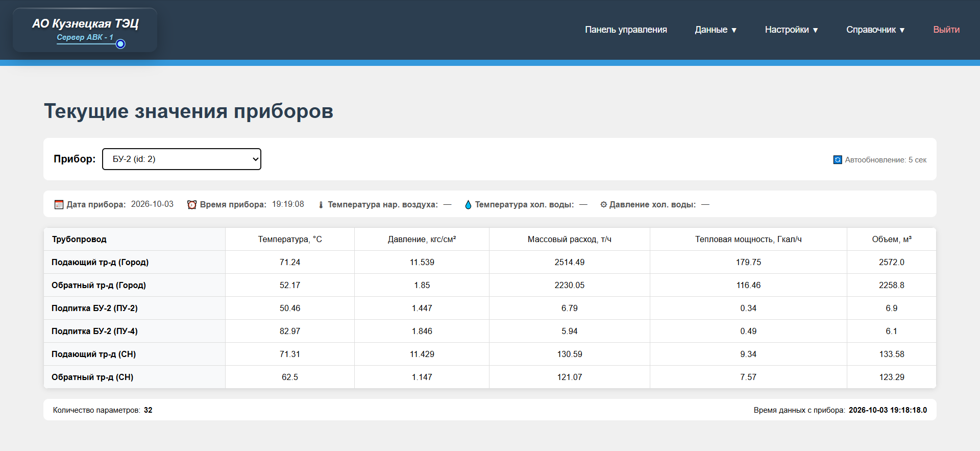This screenshot has height=451, width=980.
Task: Click volume value 123.29
Action: coord(892,377)
